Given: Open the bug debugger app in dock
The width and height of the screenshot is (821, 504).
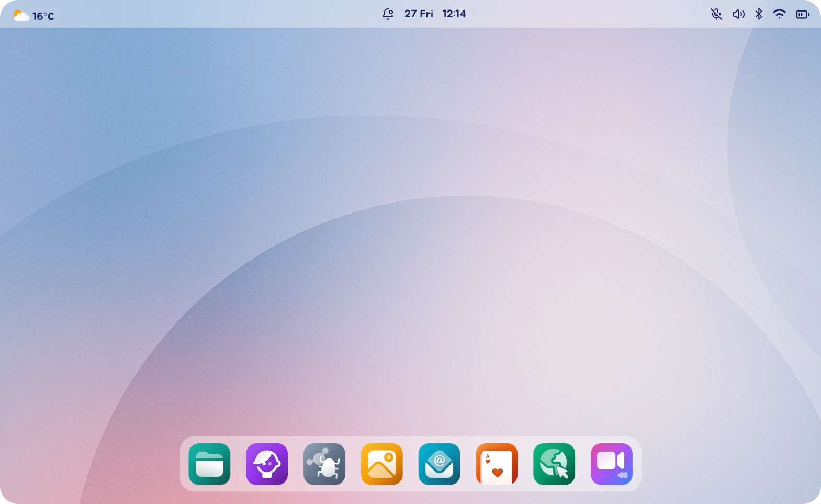Looking at the screenshot, I should [324, 464].
